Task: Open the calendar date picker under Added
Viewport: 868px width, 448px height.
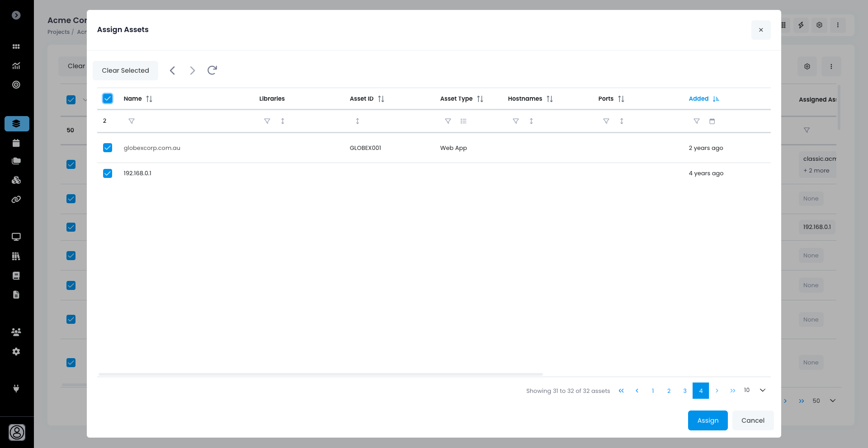Action: pos(712,121)
